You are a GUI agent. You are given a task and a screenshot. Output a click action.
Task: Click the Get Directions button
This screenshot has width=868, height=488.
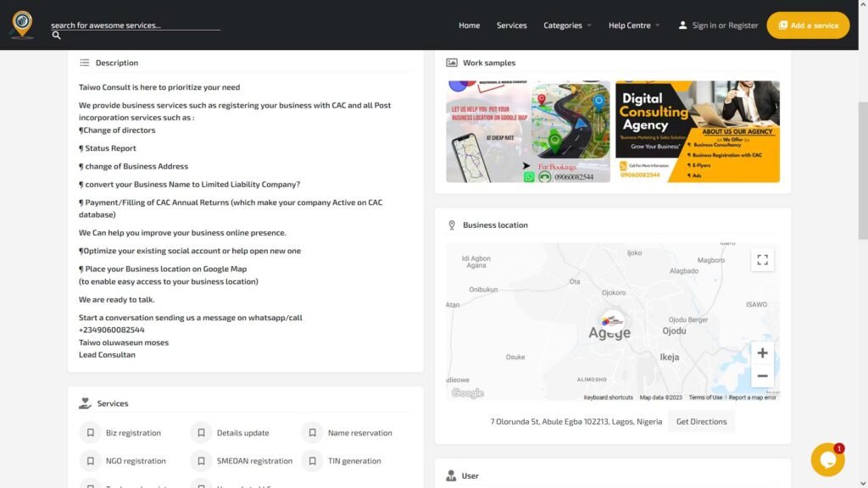(701, 421)
